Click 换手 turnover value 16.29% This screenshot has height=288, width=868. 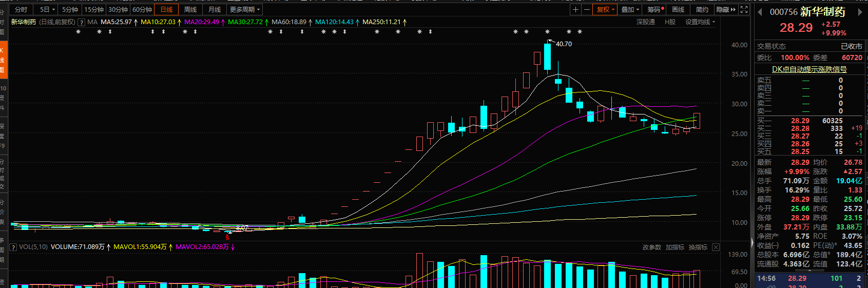[797, 190]
